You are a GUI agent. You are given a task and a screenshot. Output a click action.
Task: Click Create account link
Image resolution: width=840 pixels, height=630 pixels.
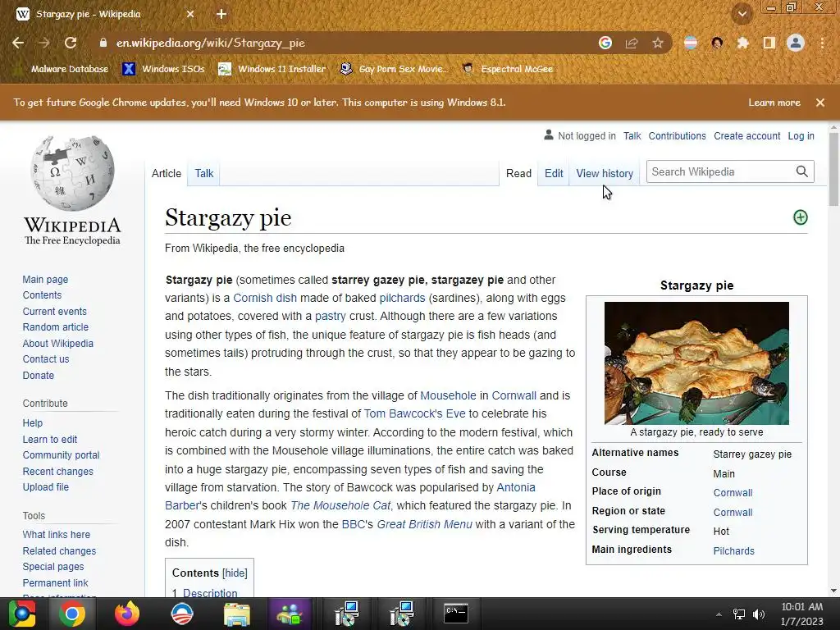pyautogui.click(x=746, y=136)
